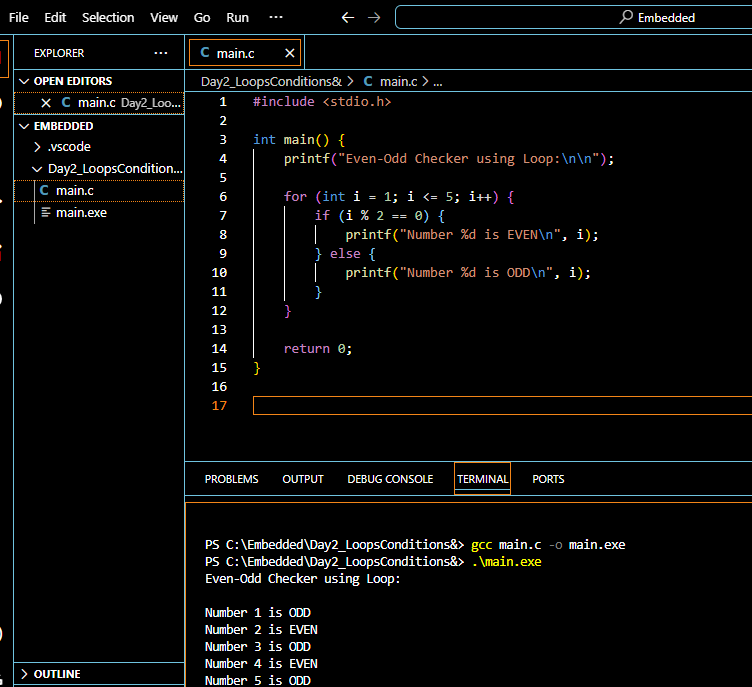Click the Even-Odd Checker printf line

click(x=448, y=159)
